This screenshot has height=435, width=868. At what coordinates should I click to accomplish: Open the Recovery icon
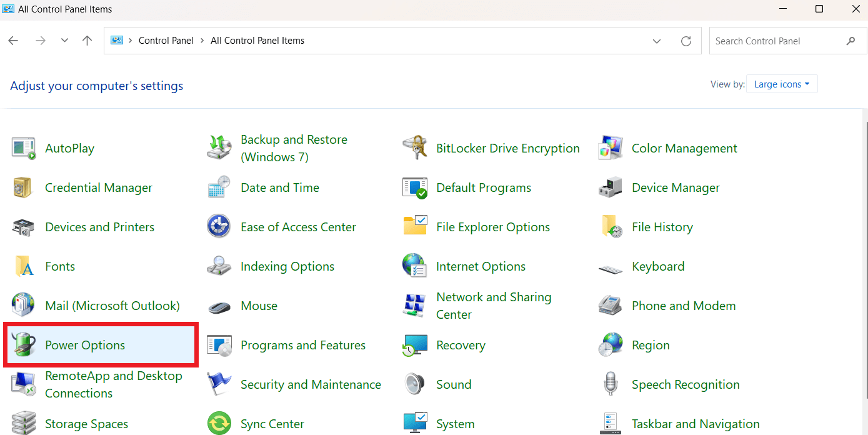point(415,345)
